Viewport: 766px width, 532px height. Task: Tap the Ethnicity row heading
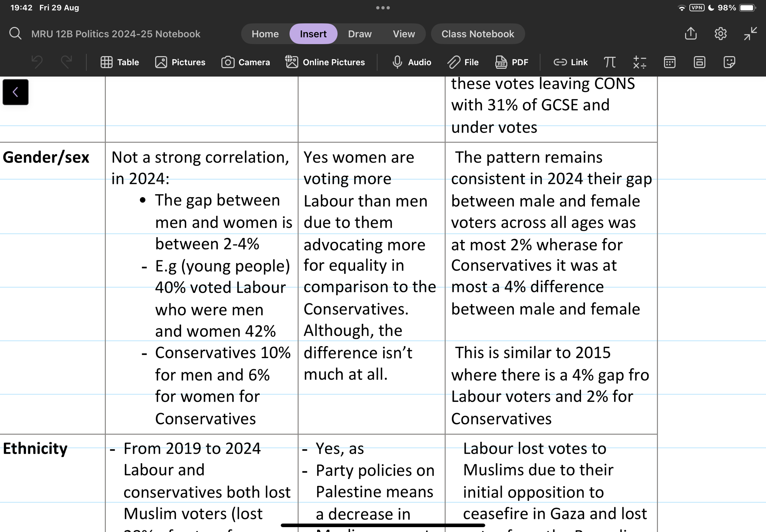point(35,448)
